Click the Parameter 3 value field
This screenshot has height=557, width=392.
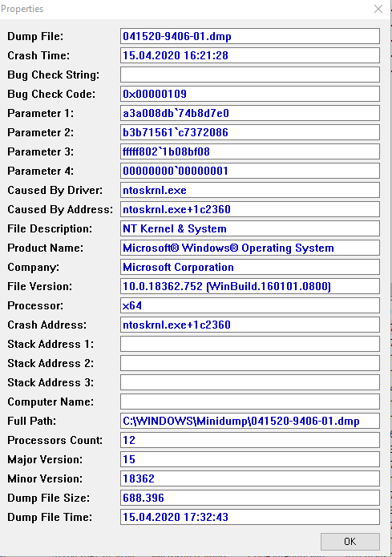click(250, 151)
